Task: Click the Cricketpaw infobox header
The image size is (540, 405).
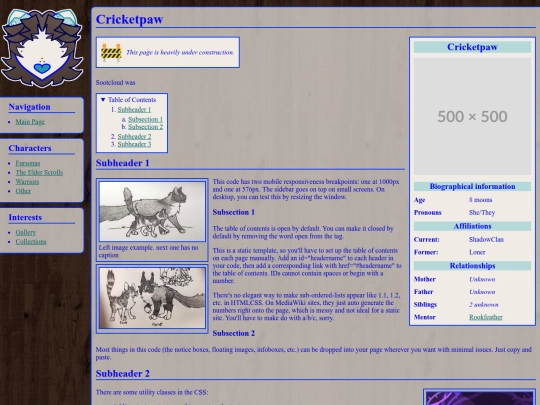Action: (x=472, y=47)
